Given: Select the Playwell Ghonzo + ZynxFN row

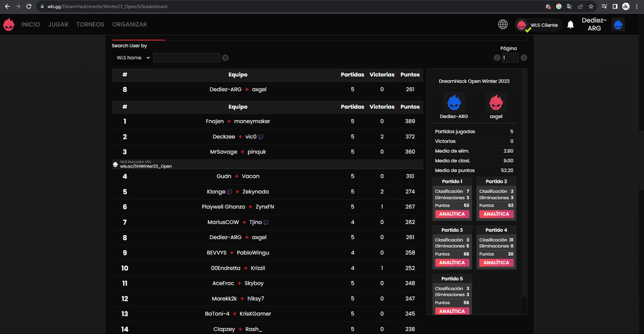Looking at the screenshot, I should pos(267,207).
